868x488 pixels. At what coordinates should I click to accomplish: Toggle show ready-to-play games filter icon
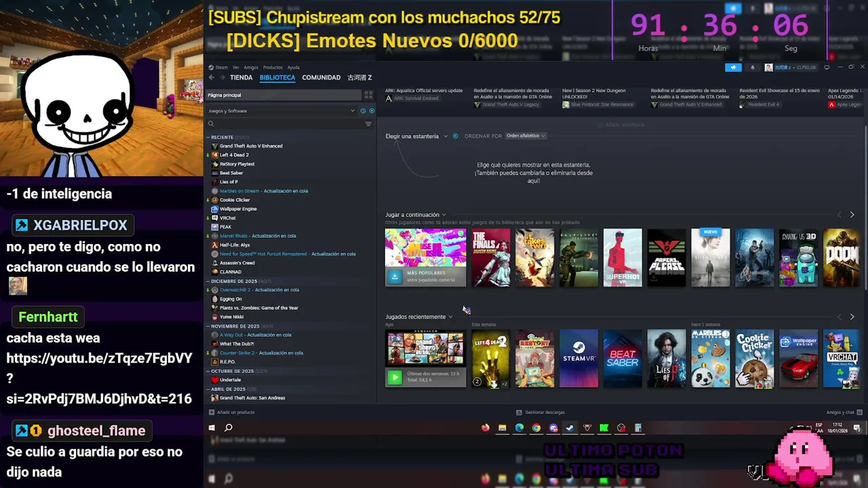point(372,110)
